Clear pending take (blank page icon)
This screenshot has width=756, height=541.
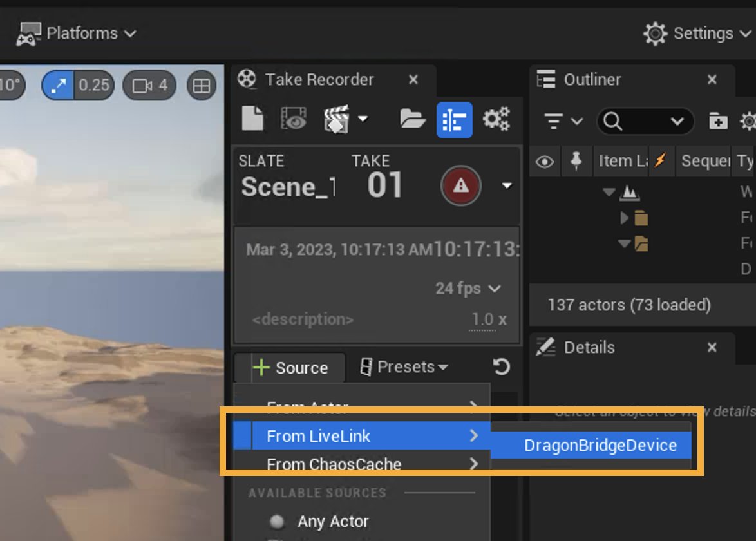pos(252,119)
